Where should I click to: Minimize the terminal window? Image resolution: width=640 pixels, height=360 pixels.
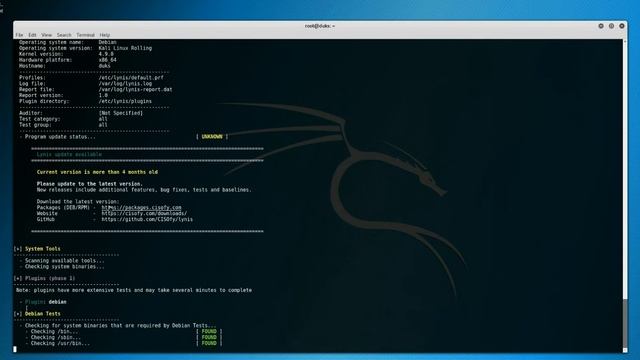coord(601,26)
